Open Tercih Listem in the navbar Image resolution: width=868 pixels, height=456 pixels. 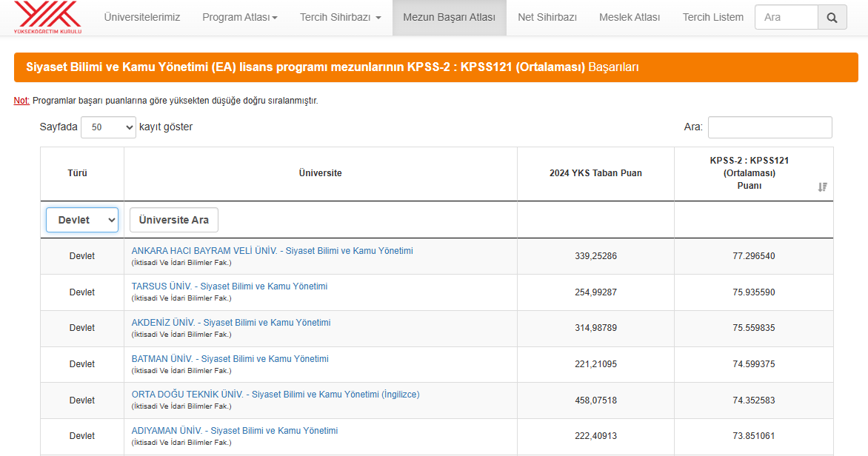point(712,17)
